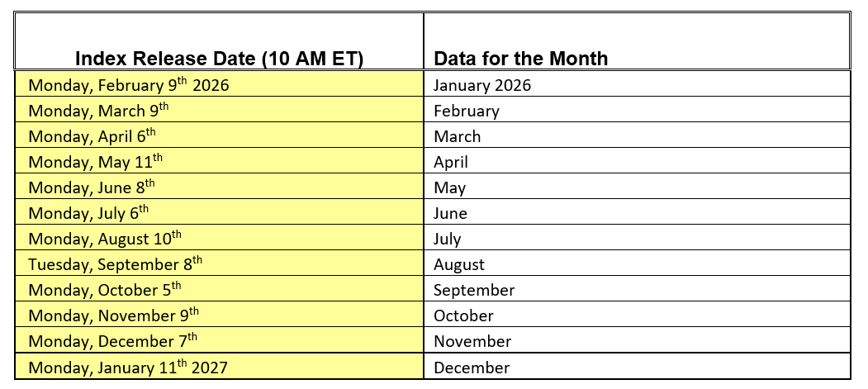Select the 'Monday, October 5th' release date

[x=105, y=290]
